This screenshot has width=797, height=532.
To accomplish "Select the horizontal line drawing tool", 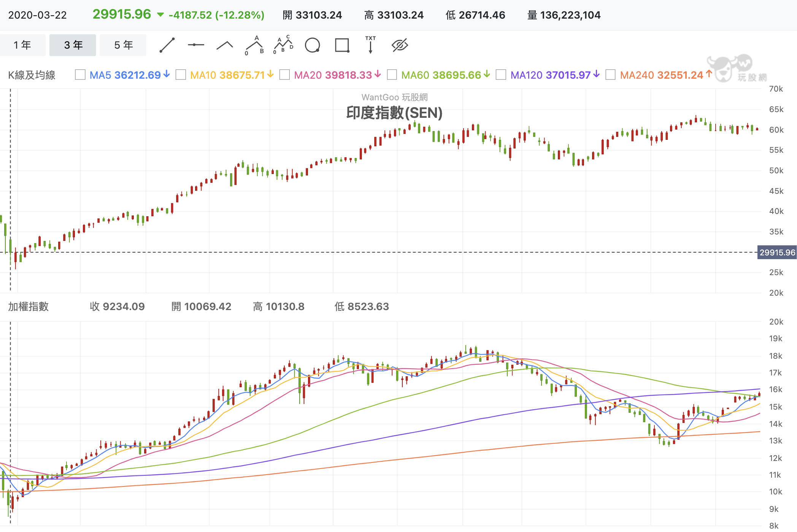I will (196, 45).
